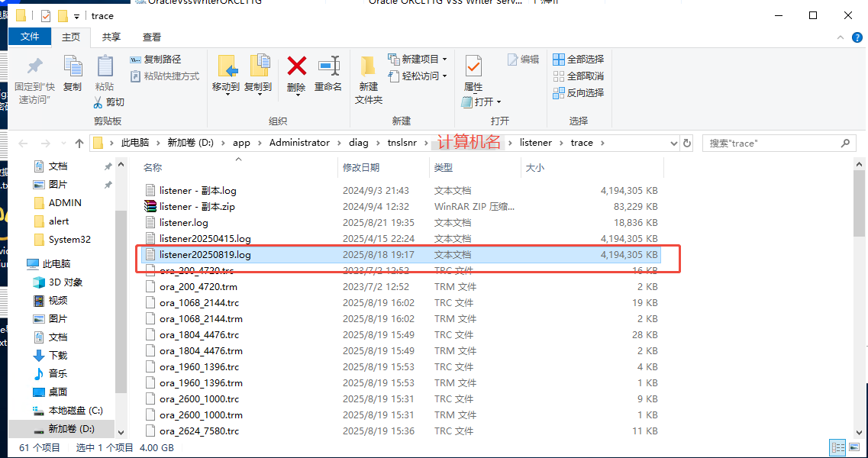
Task: Create a New folder
Action: [368, 80]
